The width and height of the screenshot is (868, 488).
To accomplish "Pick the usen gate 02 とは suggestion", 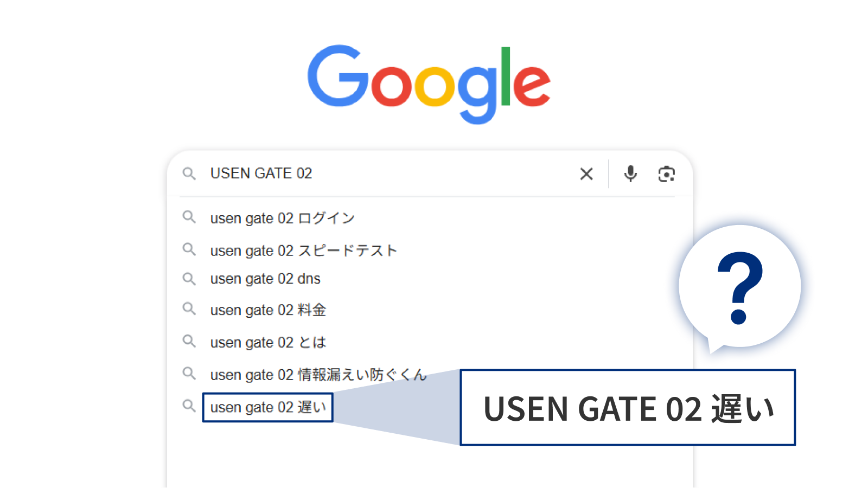I will coord(268,343).
